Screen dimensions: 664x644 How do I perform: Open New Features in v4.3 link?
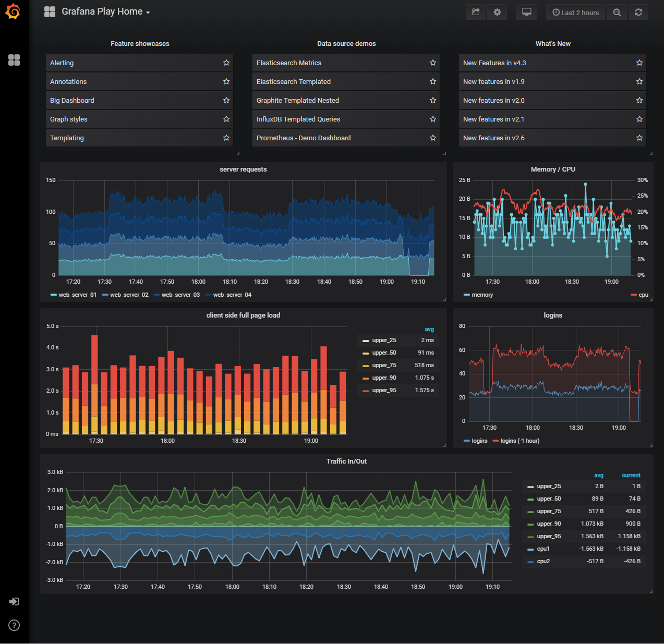tap(552, 63)
